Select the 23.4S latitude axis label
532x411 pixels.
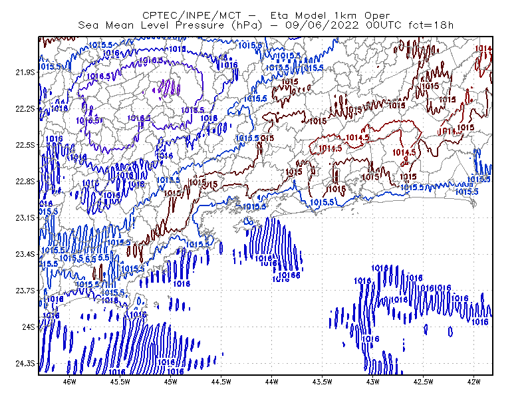[x=25, y=254]
